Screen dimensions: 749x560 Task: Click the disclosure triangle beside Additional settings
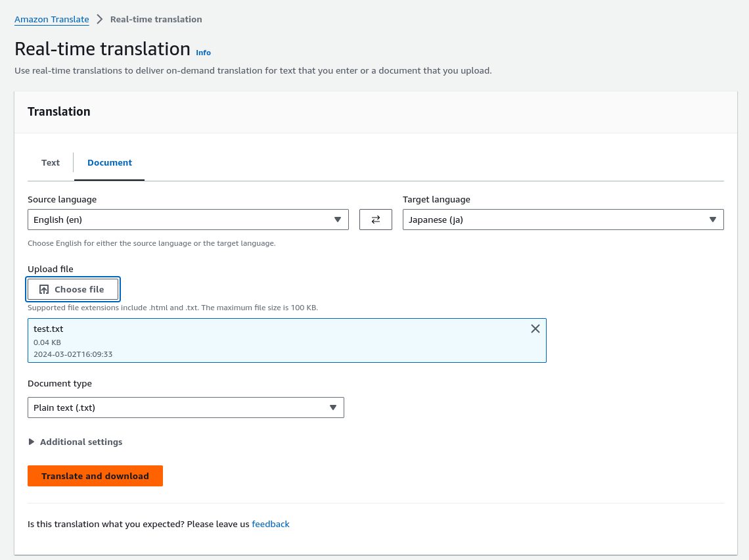pos(31,442)
